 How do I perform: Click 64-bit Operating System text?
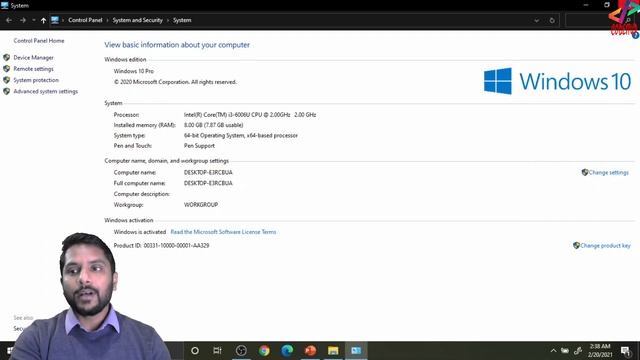point(241,136)
